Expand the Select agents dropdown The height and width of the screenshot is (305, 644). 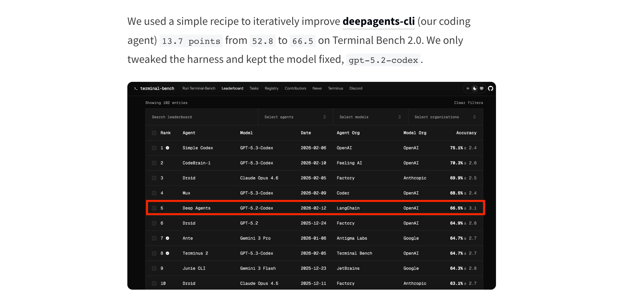click(x=295, y=117)
